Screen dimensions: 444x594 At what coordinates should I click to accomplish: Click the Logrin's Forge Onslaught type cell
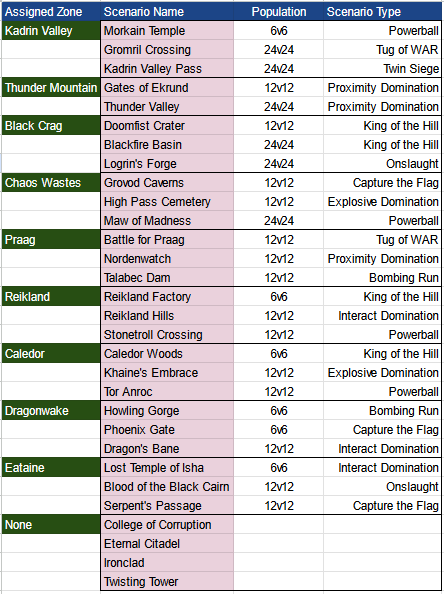[x=383, y=164]
